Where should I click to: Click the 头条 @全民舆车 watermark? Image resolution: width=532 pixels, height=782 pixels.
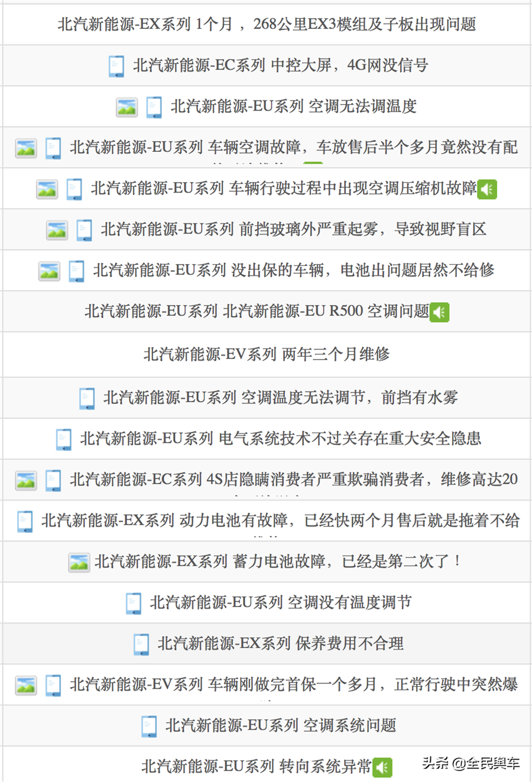tap(471, 763)
